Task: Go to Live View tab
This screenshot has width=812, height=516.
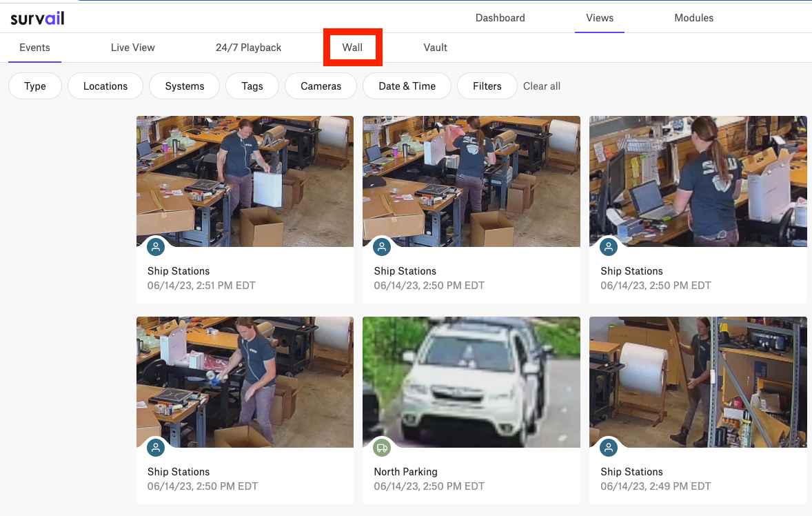Action: point(132,48)
